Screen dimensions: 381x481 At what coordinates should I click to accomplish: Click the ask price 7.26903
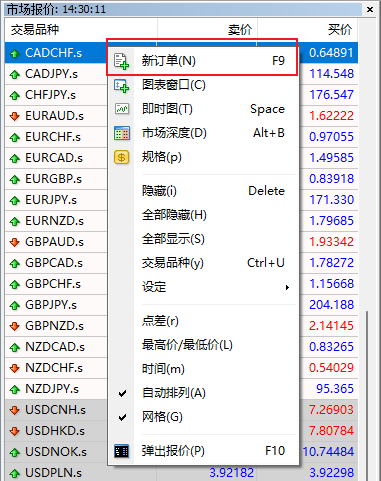pyautogui.click(x=331, y=410)
